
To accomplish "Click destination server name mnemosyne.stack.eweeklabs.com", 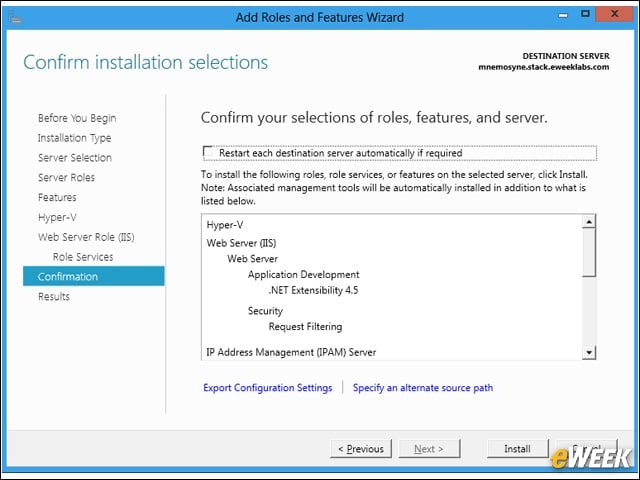I will tap(544, 67).
